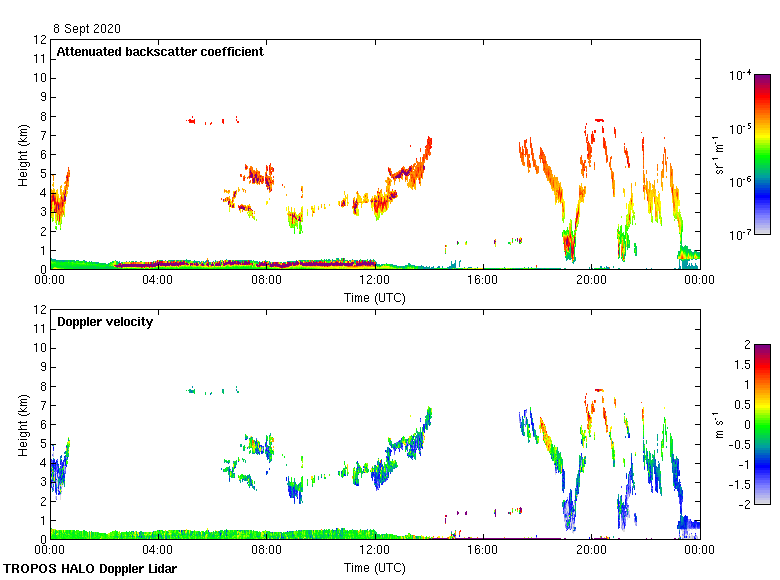Viewport: 780px width, 580px height.
Task: Click the 'sr⁻¹ m⁻¹' unit label
Action: [x=718, y=154]
